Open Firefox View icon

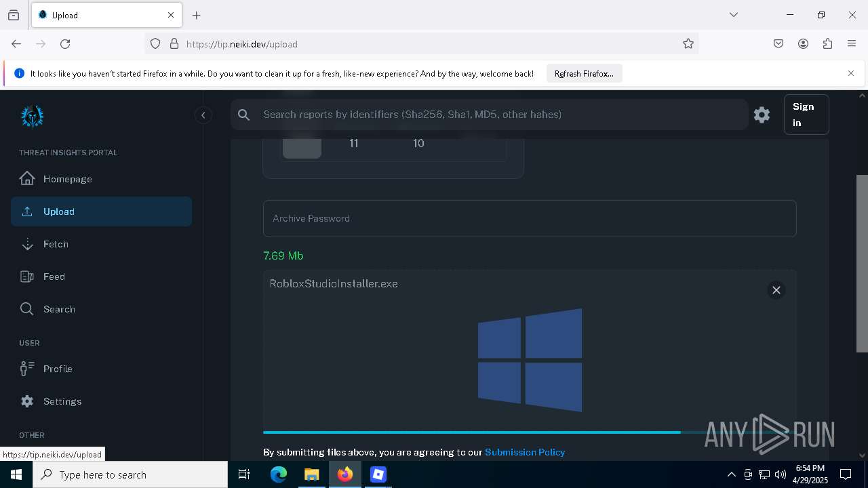click(14, 15)
